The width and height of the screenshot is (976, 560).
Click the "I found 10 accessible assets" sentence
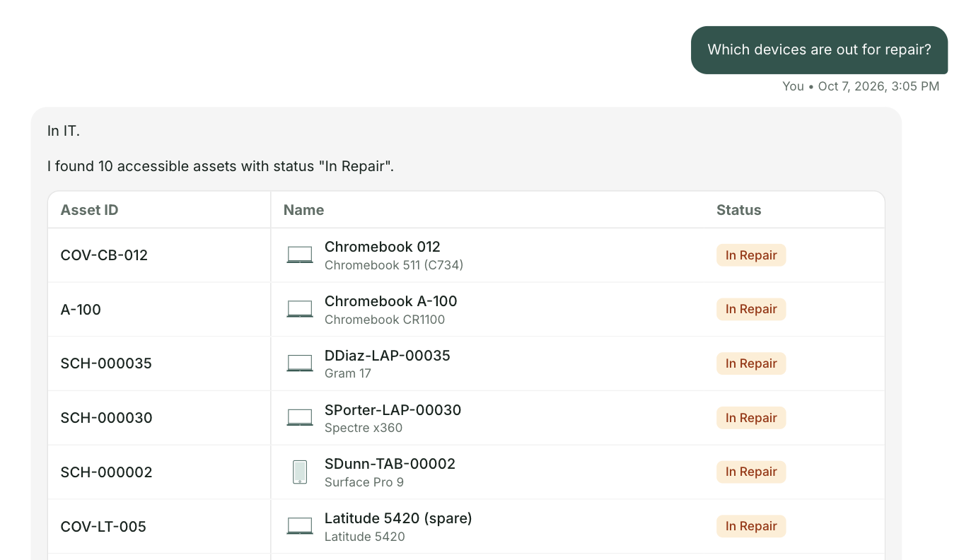(x=221, y=167)
